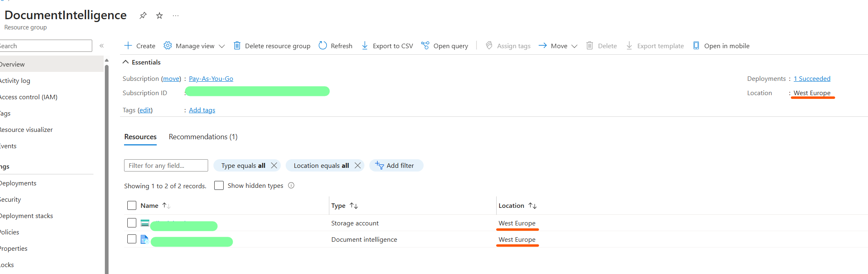
Task: Click West Europe in Document intelligence row
Action: [517, 239]
